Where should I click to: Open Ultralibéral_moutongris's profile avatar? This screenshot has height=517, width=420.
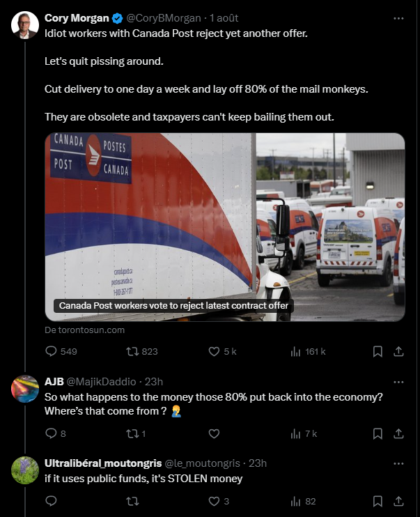pos(25,470)
